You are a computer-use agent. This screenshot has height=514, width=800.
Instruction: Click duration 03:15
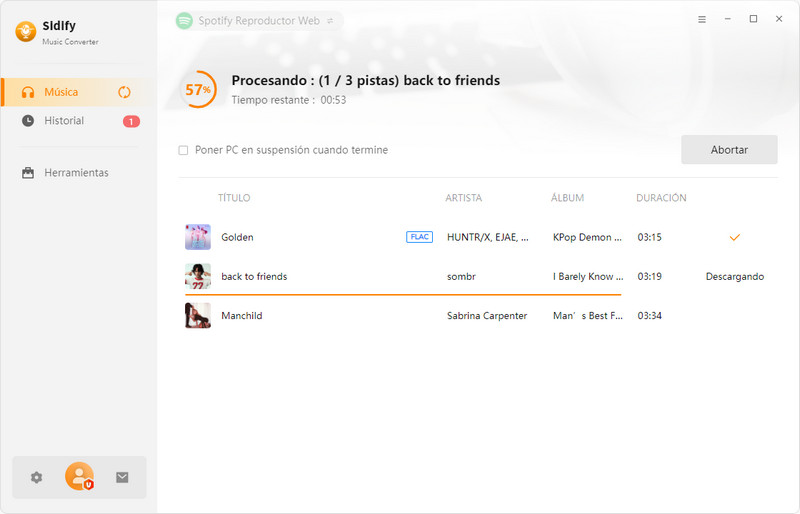pos(649,237)
